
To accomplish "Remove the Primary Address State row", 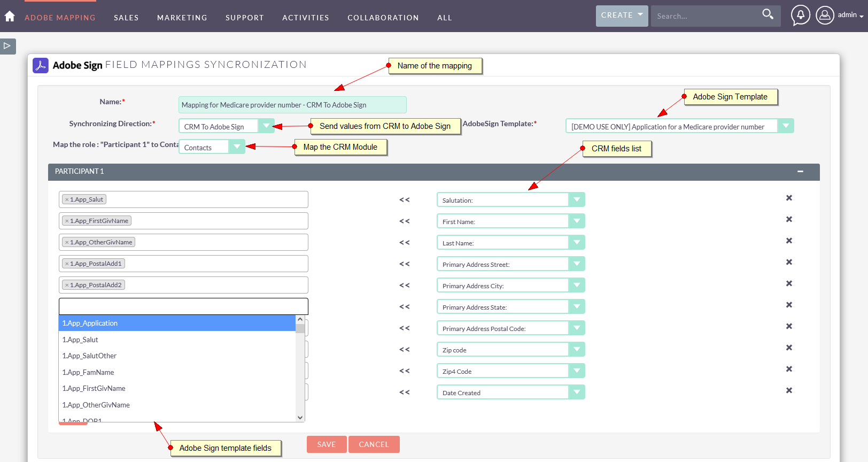I will pyautogui.click(x=789, y=305).
